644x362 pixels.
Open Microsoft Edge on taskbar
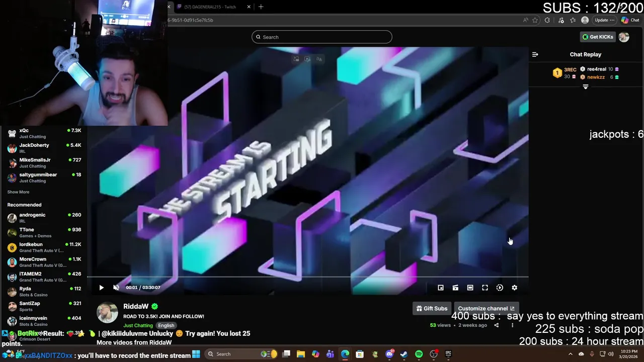[x=345, y=354]
